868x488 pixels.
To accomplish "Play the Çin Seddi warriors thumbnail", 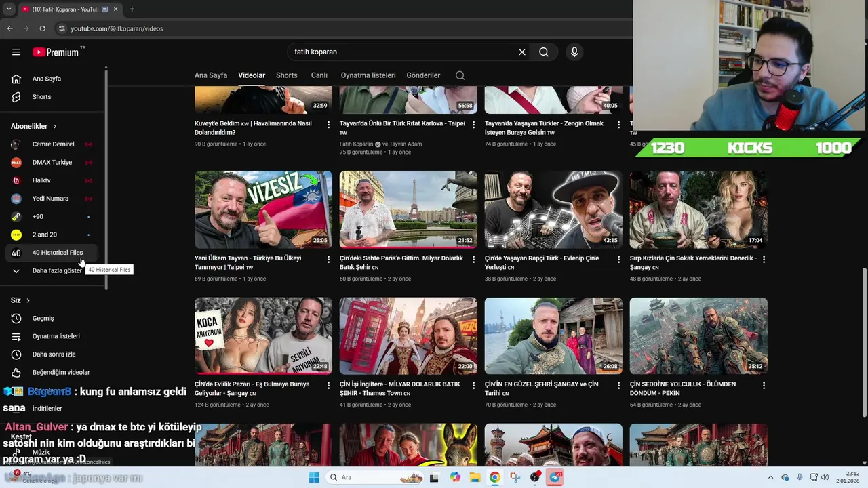I will [698, 335].
